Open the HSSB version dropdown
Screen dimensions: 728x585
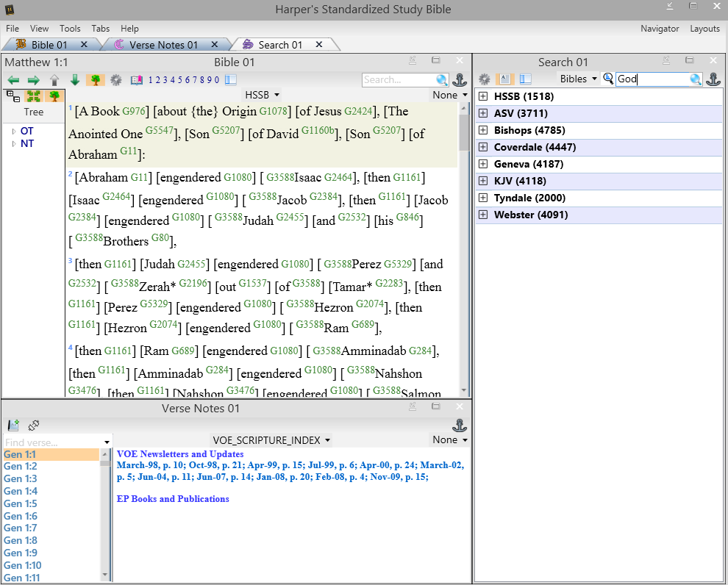263,95
